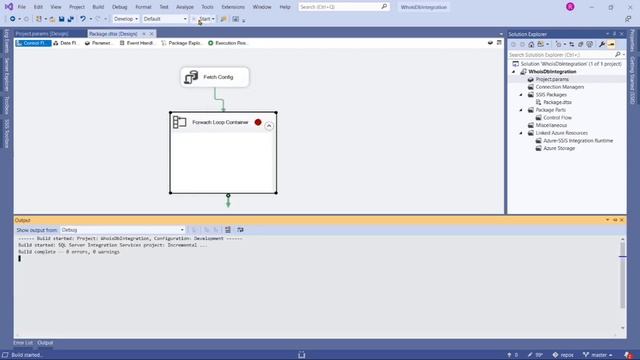Screen dimensions: 640x360
Task: Open the Default platform dropdown
Action: [x=165, y=19]
